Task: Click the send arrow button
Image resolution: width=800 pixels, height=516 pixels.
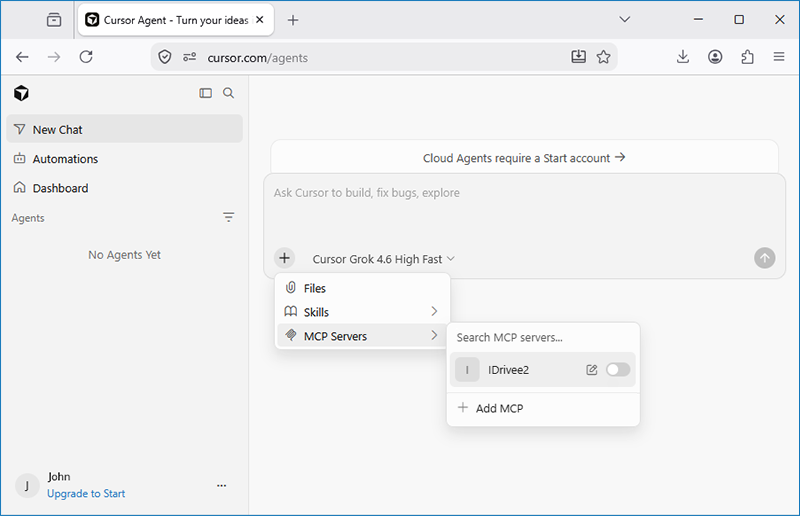Action: [764, 258]
